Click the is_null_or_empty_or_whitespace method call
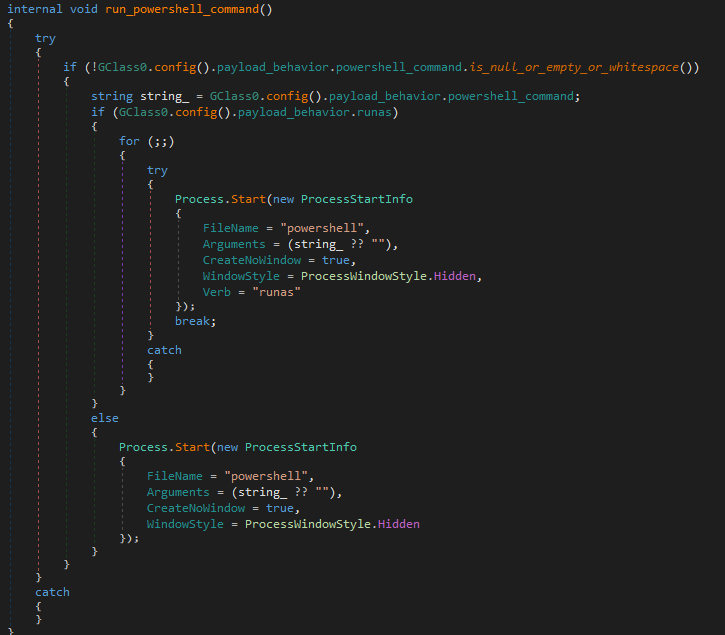Viewport: 725px width, 635px height. pyautogui.click(x=574, y=67)
